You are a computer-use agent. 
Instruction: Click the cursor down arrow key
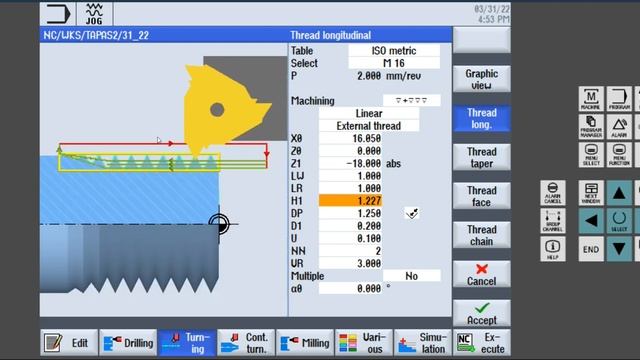tap(619, 249)
